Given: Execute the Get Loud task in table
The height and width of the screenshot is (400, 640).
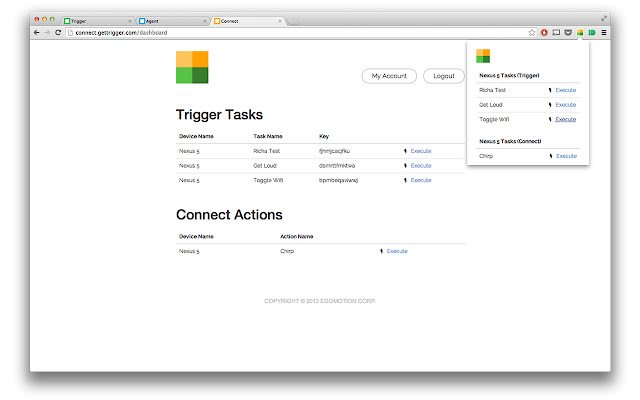Looking at the screenshot, I should point(421,166).
